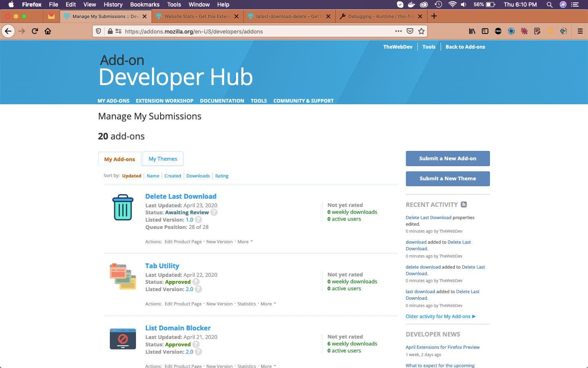Image resolution: width=588 pixels, height=368 pixels.
Task: Reload the current page
Action: [35, 31]
